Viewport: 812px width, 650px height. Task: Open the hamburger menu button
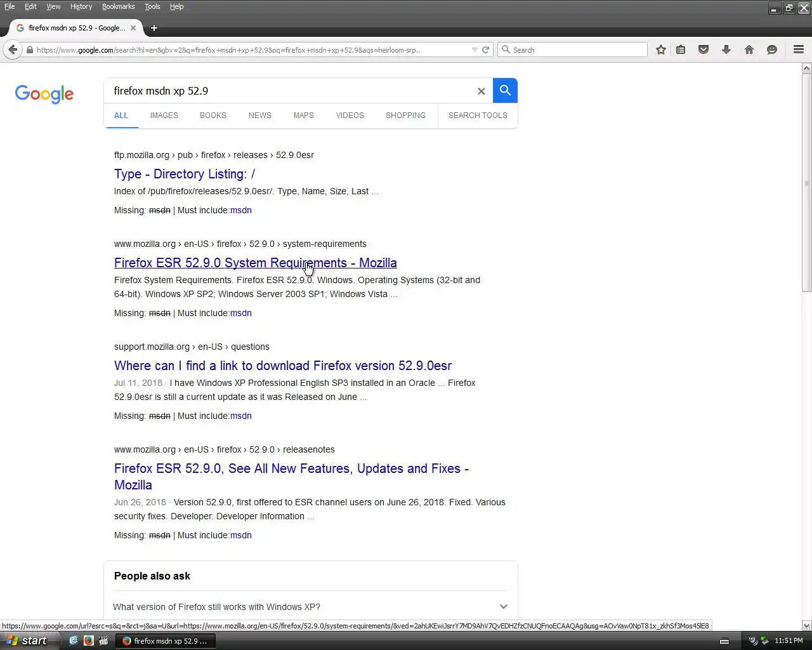click(x=799, y=50)
